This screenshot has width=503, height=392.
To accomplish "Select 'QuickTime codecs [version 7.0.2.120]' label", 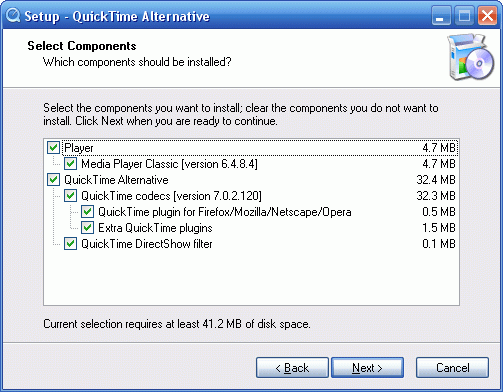I will [171, 196].
